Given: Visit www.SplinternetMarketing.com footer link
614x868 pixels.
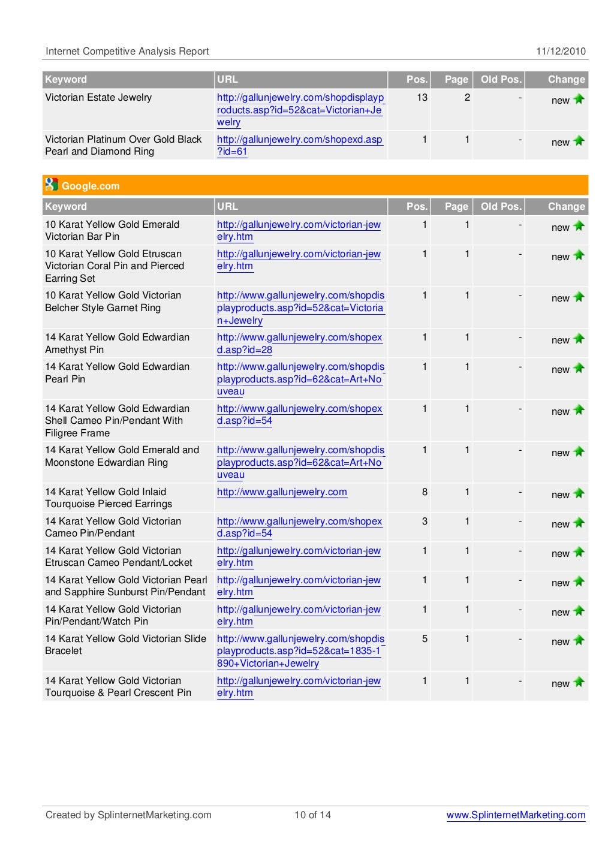Looking at the screenshot, I should 516,815.
